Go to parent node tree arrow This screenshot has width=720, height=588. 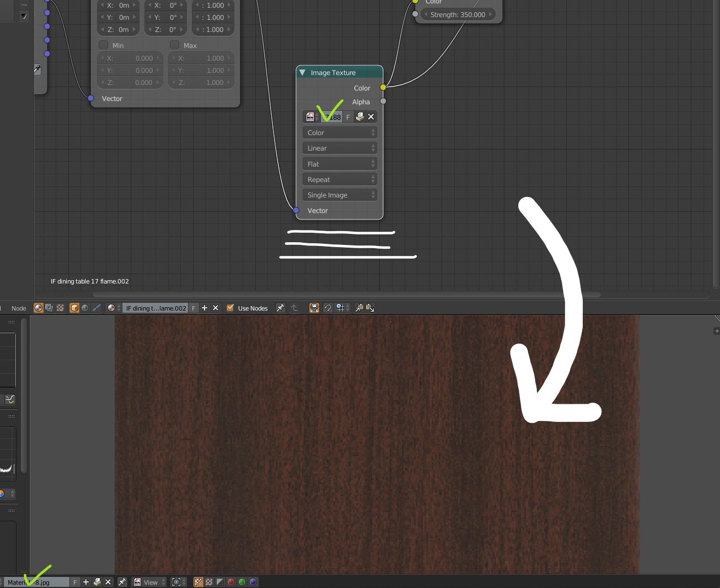(294, 308)
